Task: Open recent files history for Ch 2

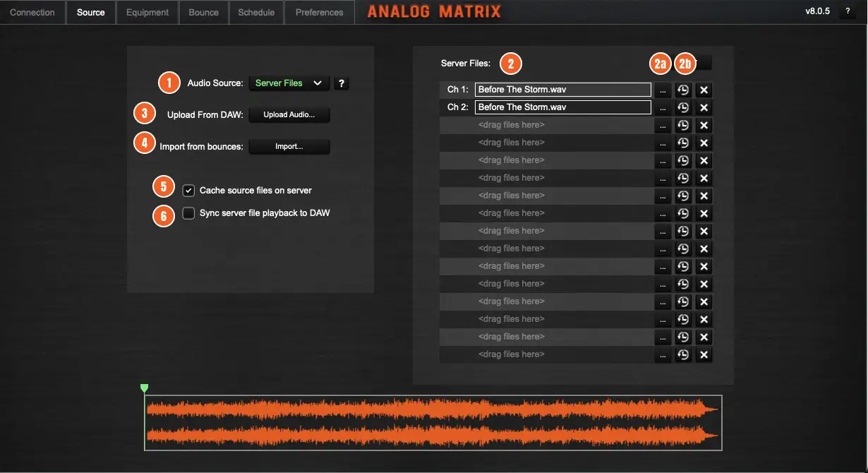Action: coord(683,108)
